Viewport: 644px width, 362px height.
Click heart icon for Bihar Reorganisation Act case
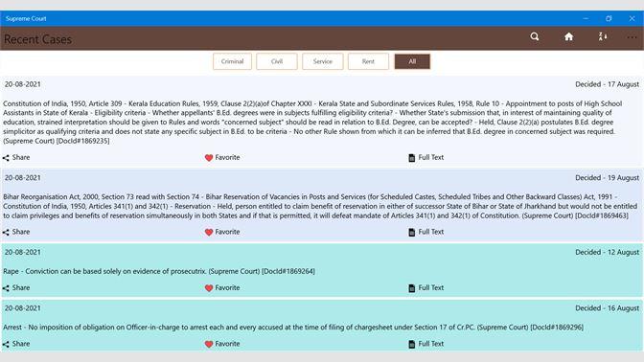coord(209,232)
